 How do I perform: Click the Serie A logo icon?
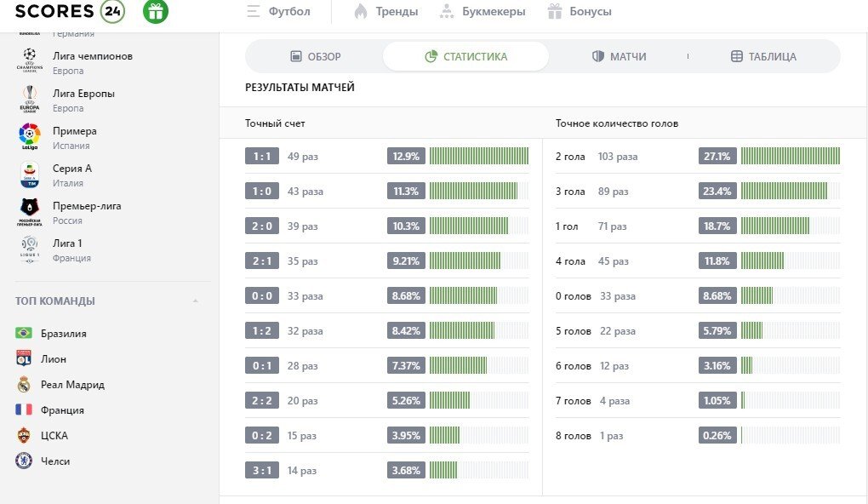pos(30,174)
